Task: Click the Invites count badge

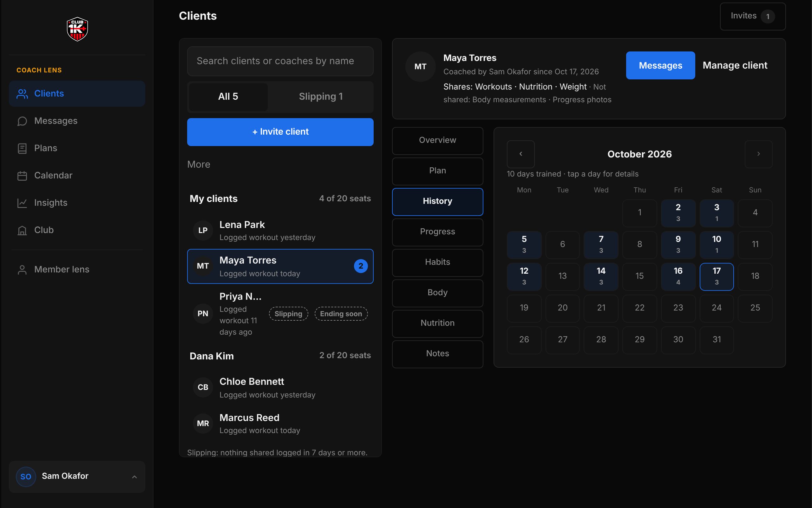Action: point(768,17)
